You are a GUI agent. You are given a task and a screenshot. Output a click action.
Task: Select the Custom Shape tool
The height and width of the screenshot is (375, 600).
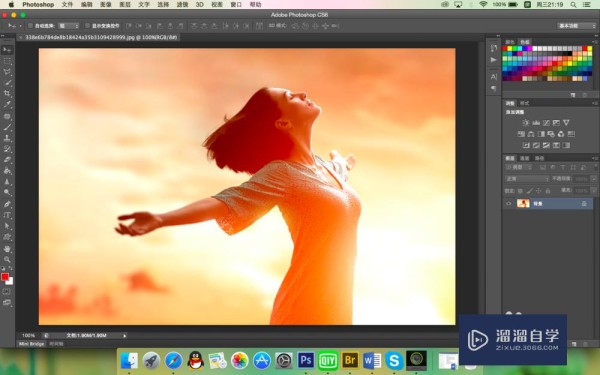click(x=7, y=237)
